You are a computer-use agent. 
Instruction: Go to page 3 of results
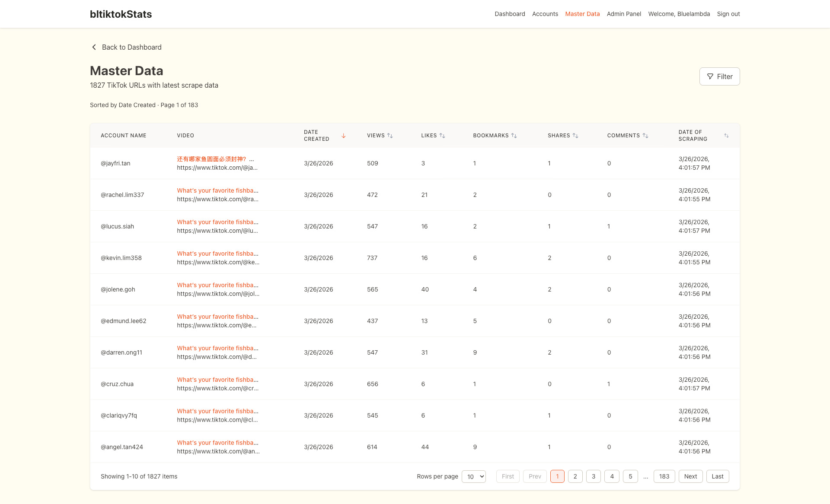594,476
